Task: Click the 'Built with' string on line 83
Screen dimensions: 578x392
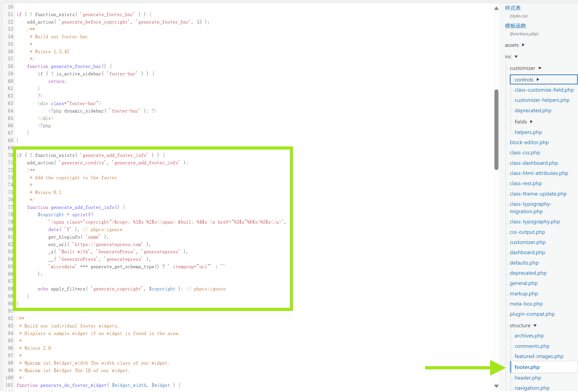Action: tap(75, 252)
